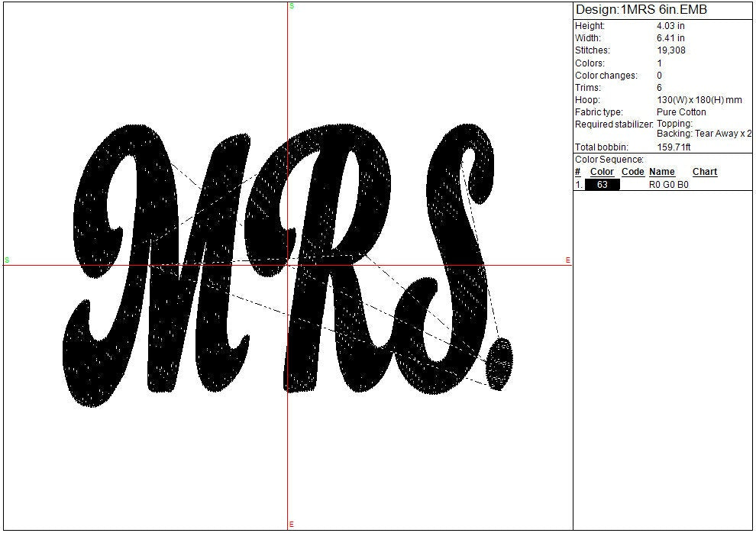Click the red E marker on right edge
Image resolution: width=756 pixels, height=533 pixels.
(x=567, y=260)
